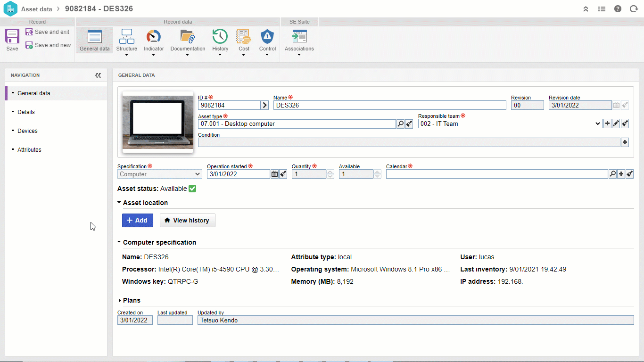
Task: Expand the Indicator dropdown arrow
Action: tap(154, 55)
